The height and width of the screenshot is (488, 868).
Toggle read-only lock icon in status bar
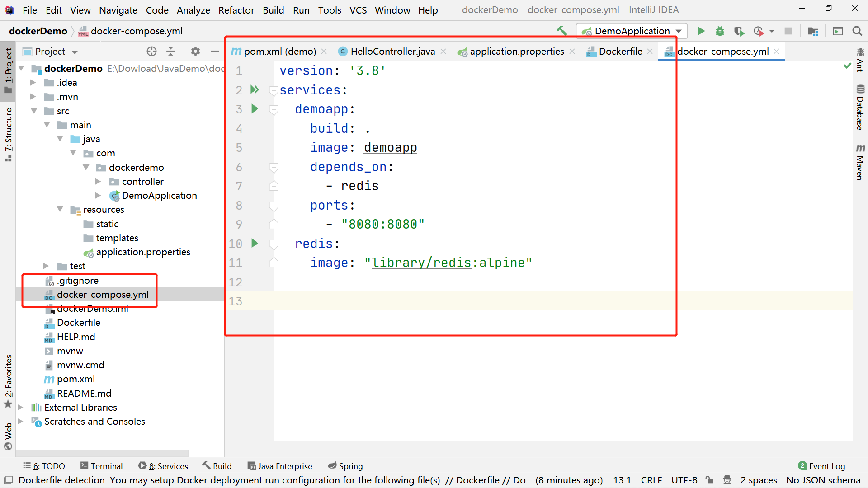tap(709, 480)
